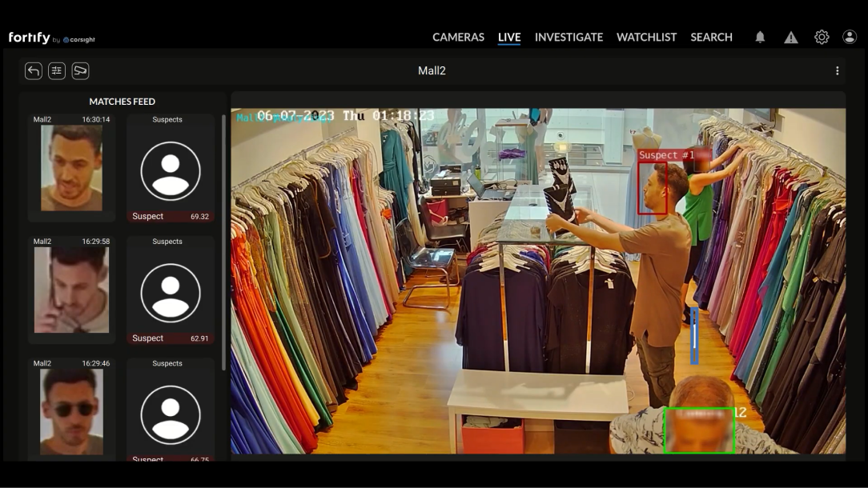This screenshot has height=488, width=868.
Task: Click the Suspect label scoring 62.91
Action: (x=148, y=338)
